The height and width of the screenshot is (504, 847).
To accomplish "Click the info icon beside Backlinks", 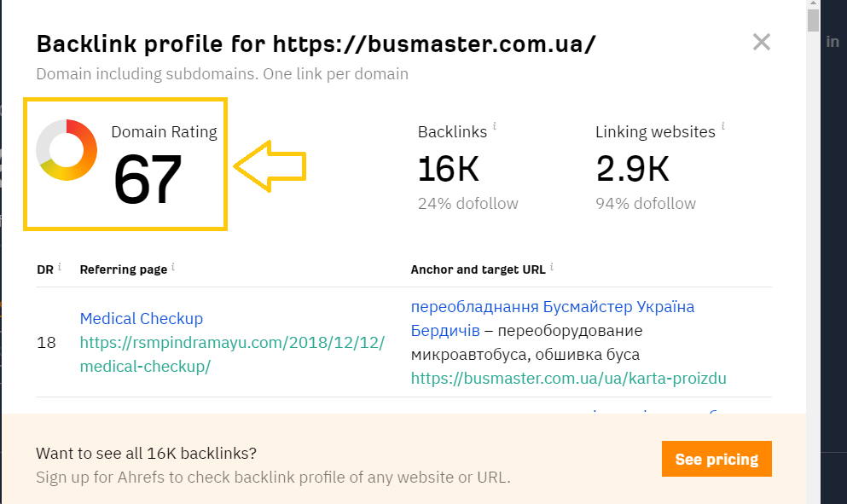I will click(495, 127).
